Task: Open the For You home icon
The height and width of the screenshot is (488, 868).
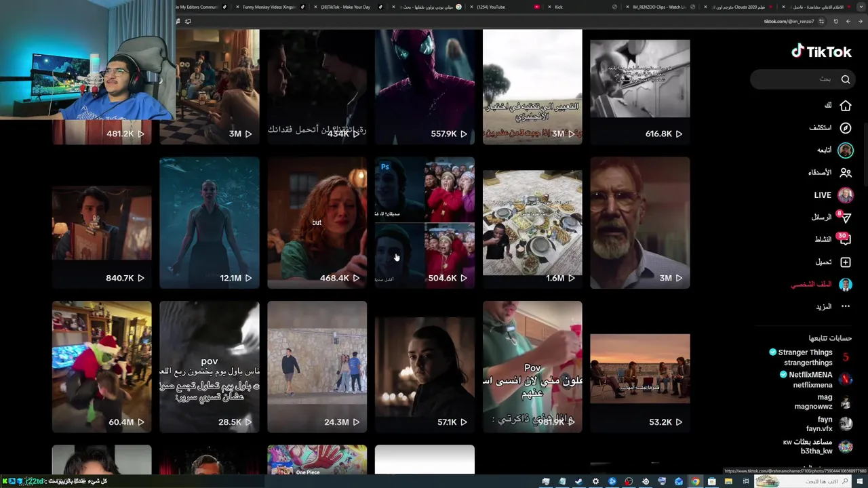Action: 846,106
